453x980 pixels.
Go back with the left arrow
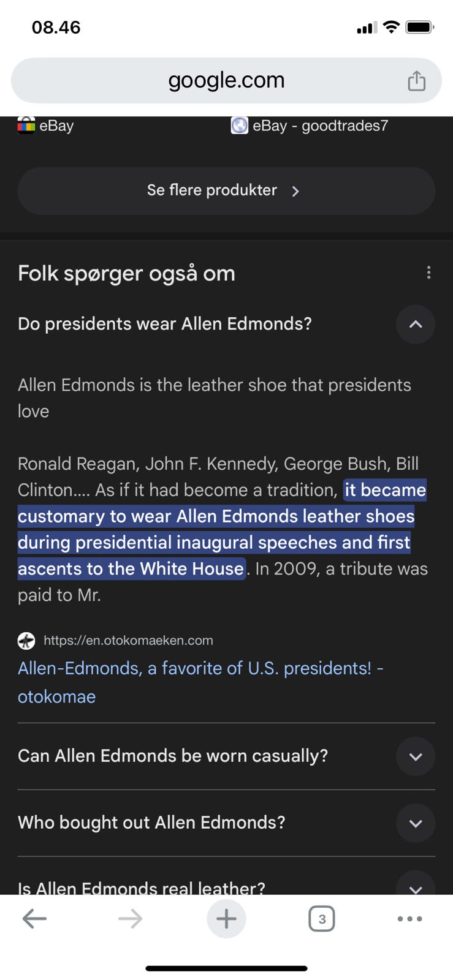34,918
